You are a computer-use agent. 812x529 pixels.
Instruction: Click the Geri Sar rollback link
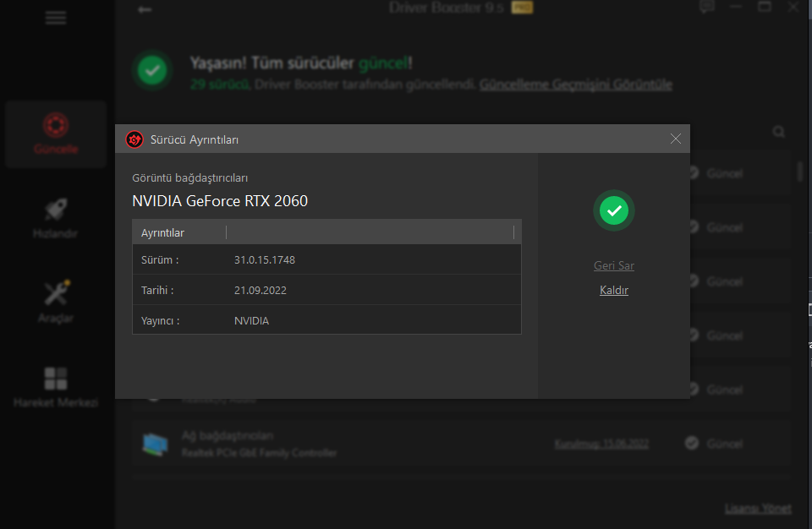pos(614,265)
